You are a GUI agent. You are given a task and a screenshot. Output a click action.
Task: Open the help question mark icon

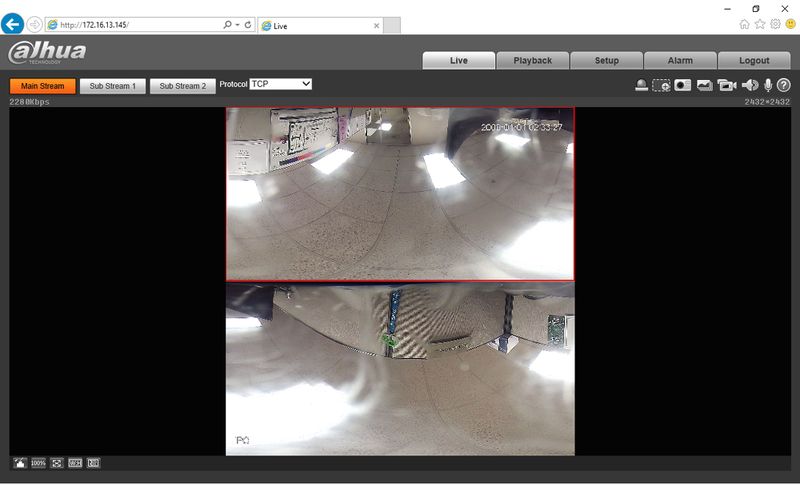tap(784, 85)
